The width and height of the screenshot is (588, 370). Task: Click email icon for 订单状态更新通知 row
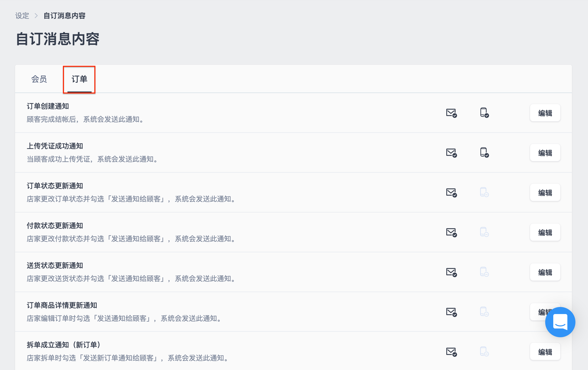pos(452,193)
